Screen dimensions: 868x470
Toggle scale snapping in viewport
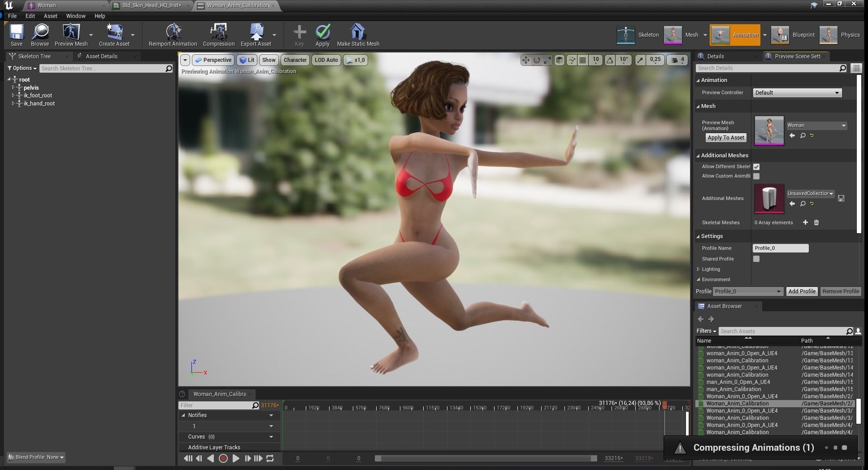point(640,60)
